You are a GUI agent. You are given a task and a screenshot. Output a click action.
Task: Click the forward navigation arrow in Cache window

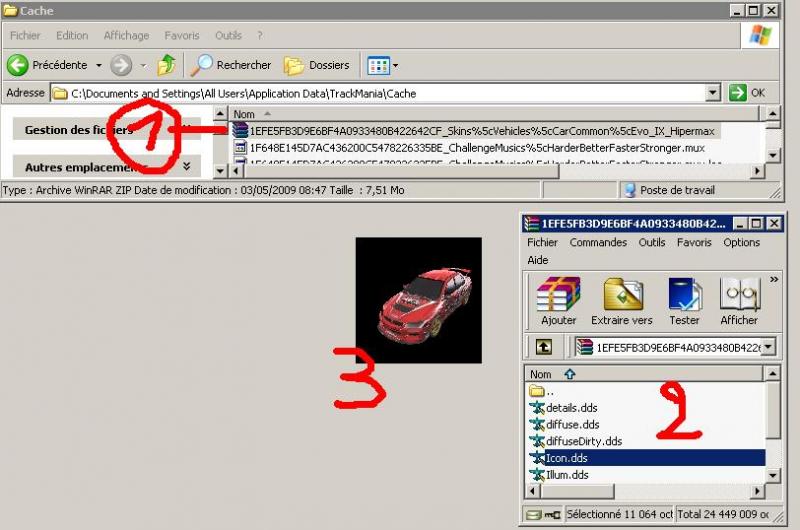(121, 65)
